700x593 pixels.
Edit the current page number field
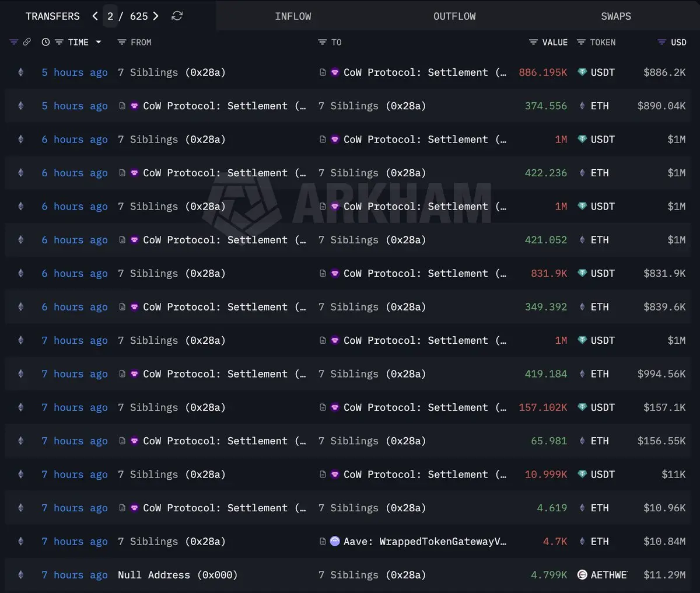110,16
